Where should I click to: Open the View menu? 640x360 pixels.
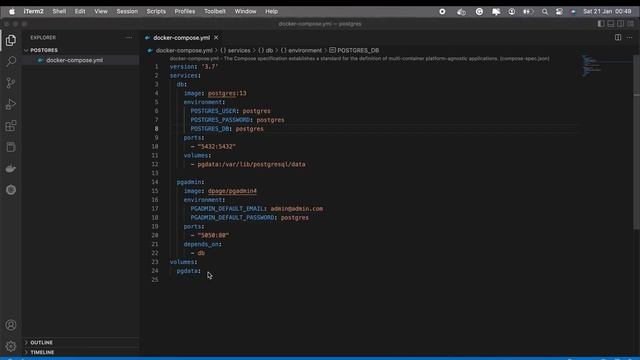pyautogui.click(x=101, y=11)
